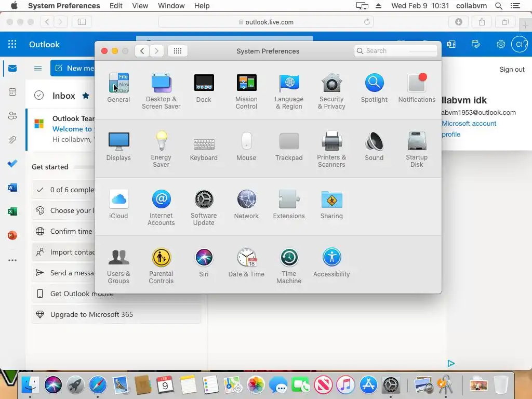The width and height of the screenshot is (532, 399).
Task: Click the System Preferences search field
Action: [x=395, y=51]
